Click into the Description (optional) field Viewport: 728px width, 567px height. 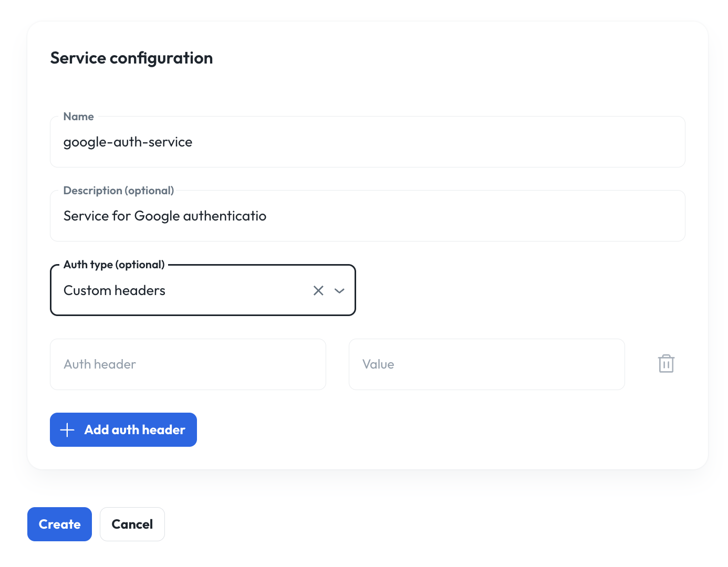coord(368,216)
